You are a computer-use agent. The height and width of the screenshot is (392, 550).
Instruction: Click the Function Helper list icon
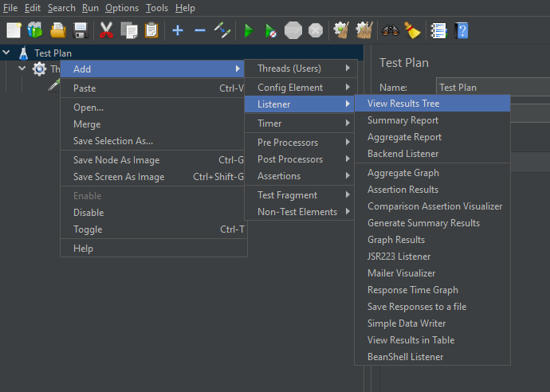(x=439, y=30)
